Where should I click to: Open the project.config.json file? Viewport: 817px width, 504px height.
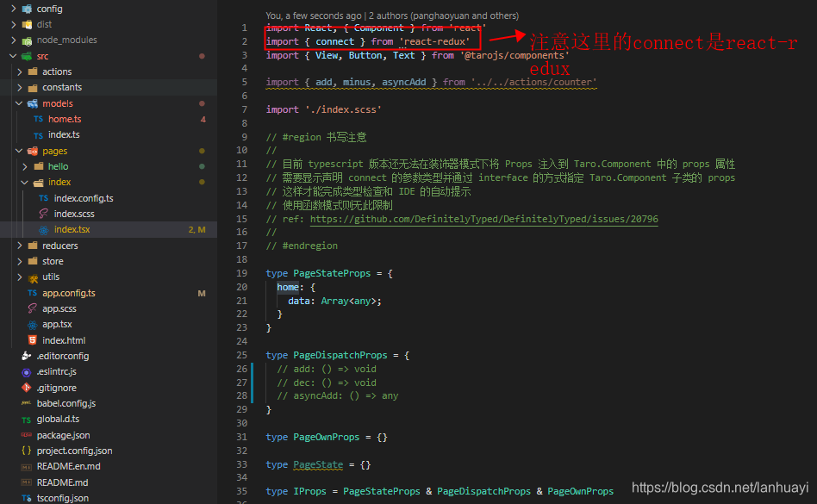click(74, 451)
